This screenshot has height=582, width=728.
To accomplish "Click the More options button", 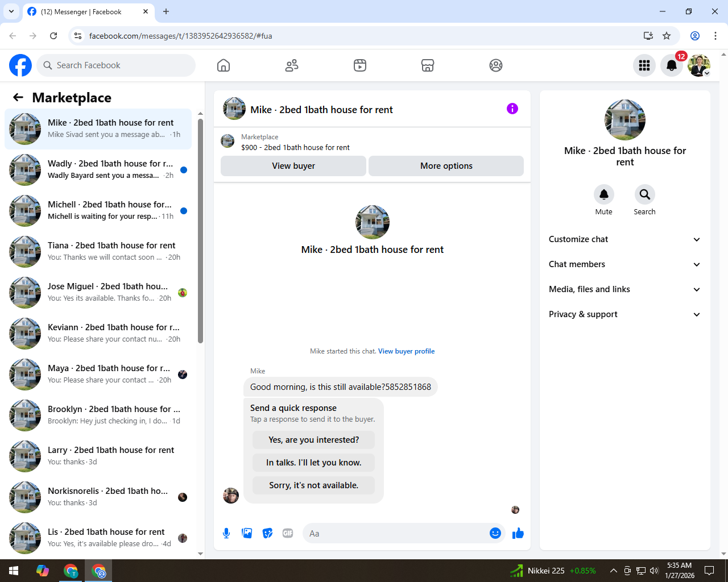I will click(446, 166).
